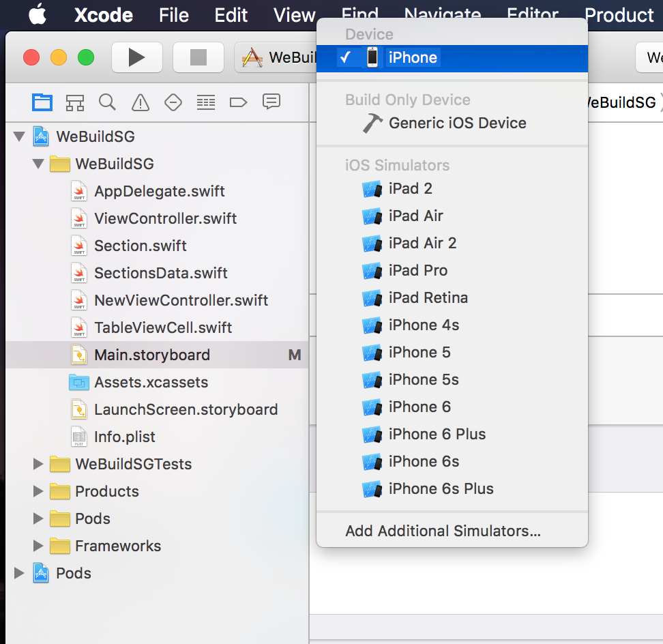Show the Symbol navigator
663x644 pixels.
[75, 102]
